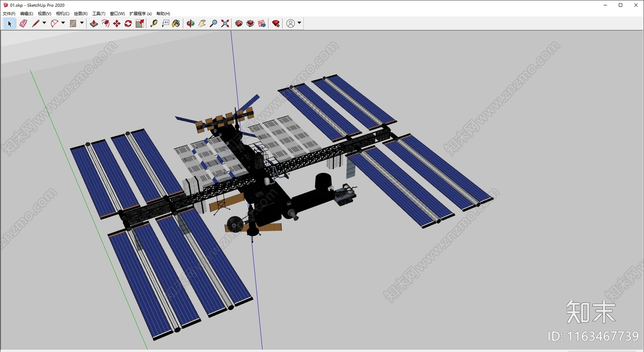The image size is (644, 352).
Task: Select the arrow Select tool
Action: click(x=10, y=24)
